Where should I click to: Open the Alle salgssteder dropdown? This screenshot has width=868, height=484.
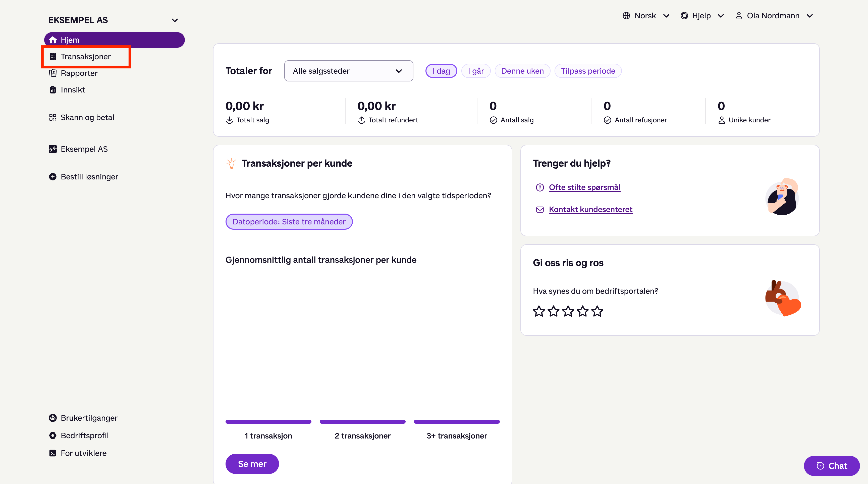click(348, 71)
